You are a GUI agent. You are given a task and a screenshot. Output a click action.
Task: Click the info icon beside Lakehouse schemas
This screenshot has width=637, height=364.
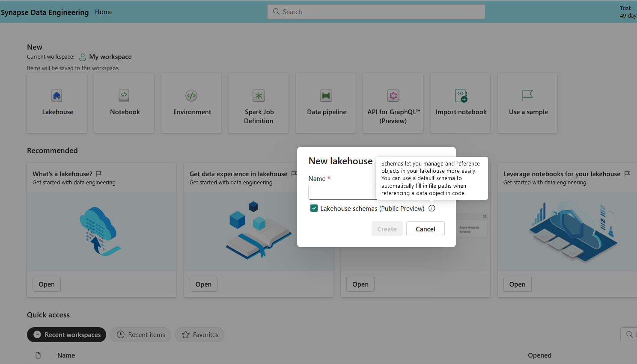coord(432,208)
